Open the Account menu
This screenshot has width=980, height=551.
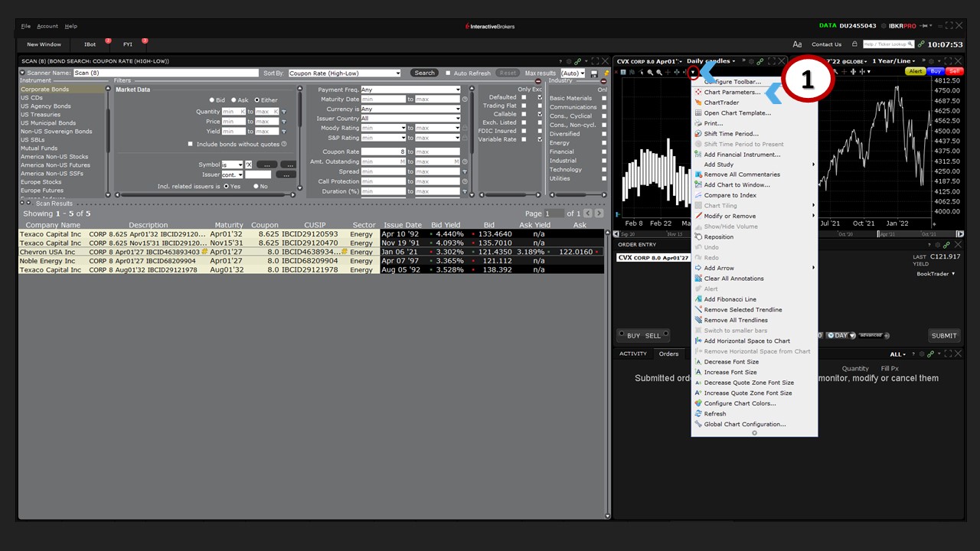point(47,26)
